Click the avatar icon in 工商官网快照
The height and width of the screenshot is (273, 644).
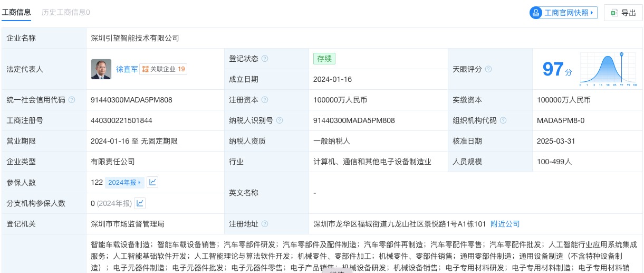point(536,13)
